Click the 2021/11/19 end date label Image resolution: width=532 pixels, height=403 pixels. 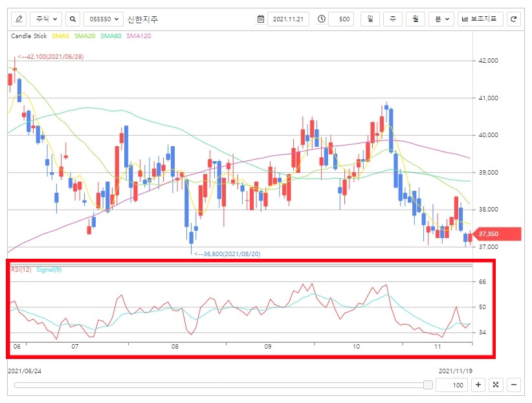(x=456, y=371)
